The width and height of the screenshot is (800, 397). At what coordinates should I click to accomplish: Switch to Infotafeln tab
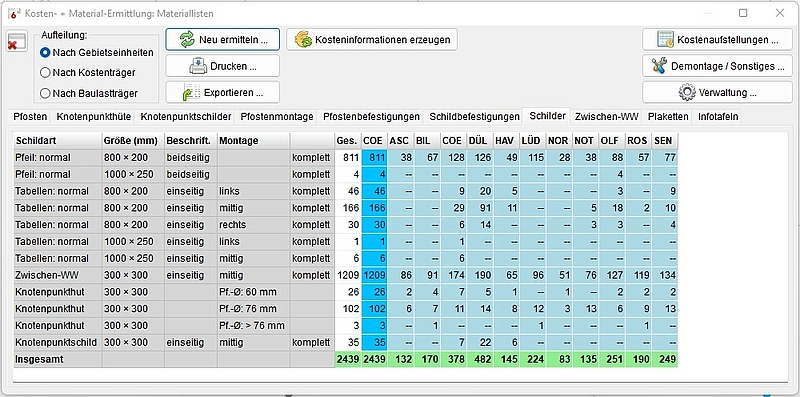tap(718, 117)
